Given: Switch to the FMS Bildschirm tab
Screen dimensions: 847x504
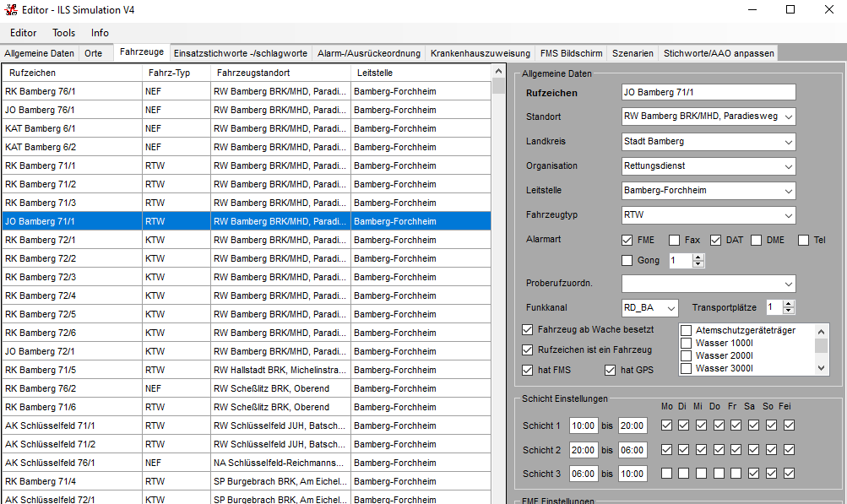Looking at the screenshot, I should 571,53.
